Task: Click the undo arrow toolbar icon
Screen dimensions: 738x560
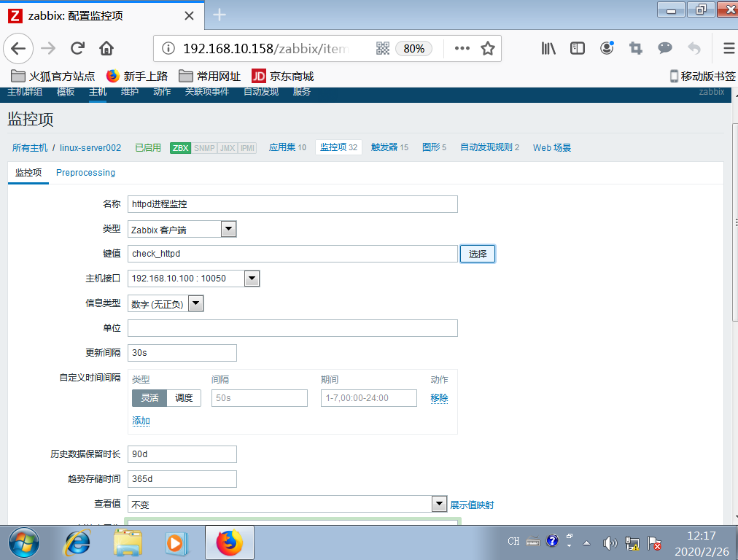Action: [x=694, y=48]
